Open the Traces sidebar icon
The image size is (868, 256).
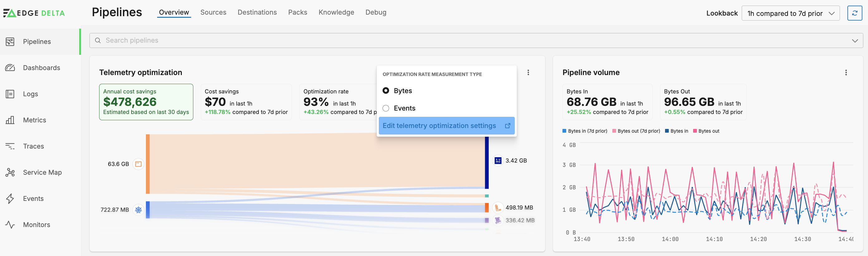coord(10,146)
